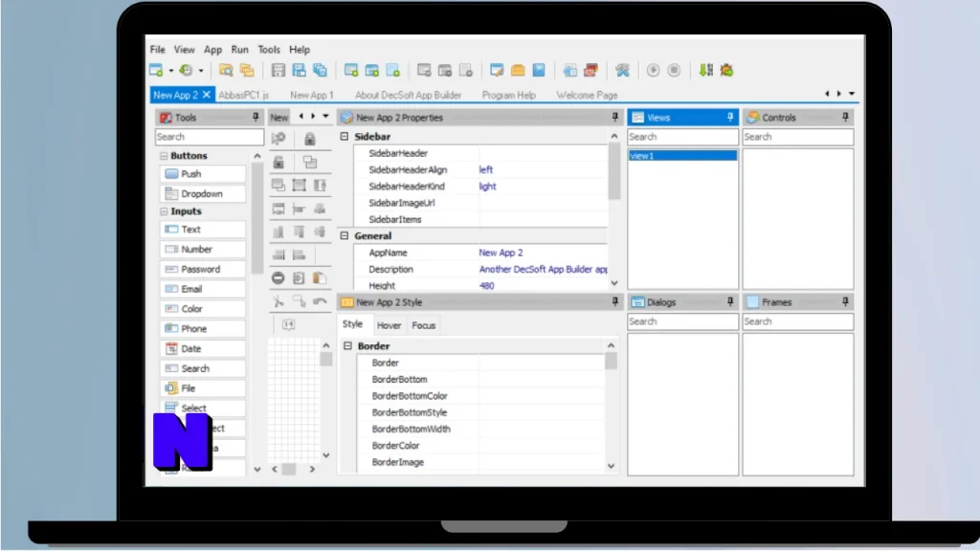Open the Run menu
This screenshot has width=980, height=551.
(x=239, y=50)
